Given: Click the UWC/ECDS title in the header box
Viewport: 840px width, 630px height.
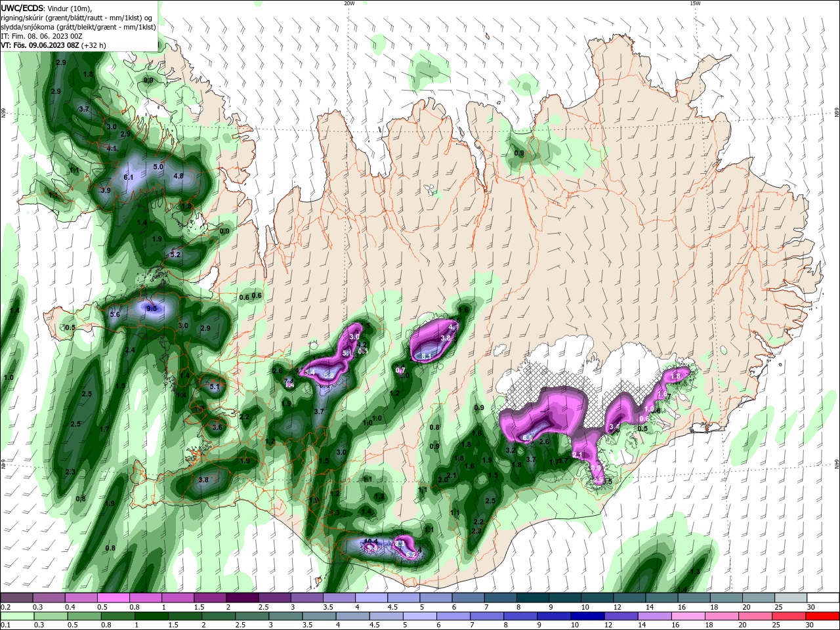Looking at the screenshot, I should pyautogui.click(x=22, y=8).
